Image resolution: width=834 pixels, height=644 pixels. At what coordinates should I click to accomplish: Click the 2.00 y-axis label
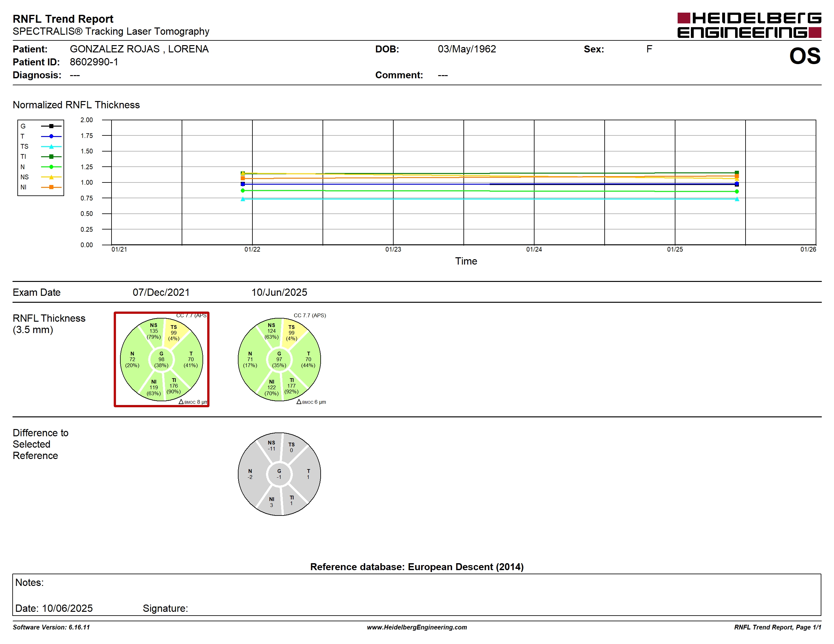(x=87, y=120)
